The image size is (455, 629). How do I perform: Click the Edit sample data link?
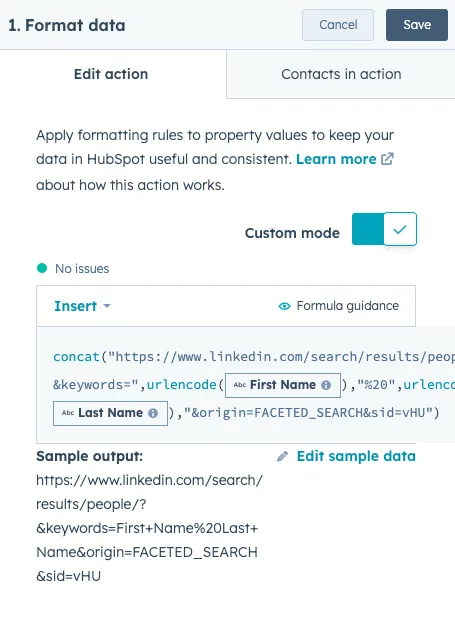pyautogui.click(x=356, y=457)
